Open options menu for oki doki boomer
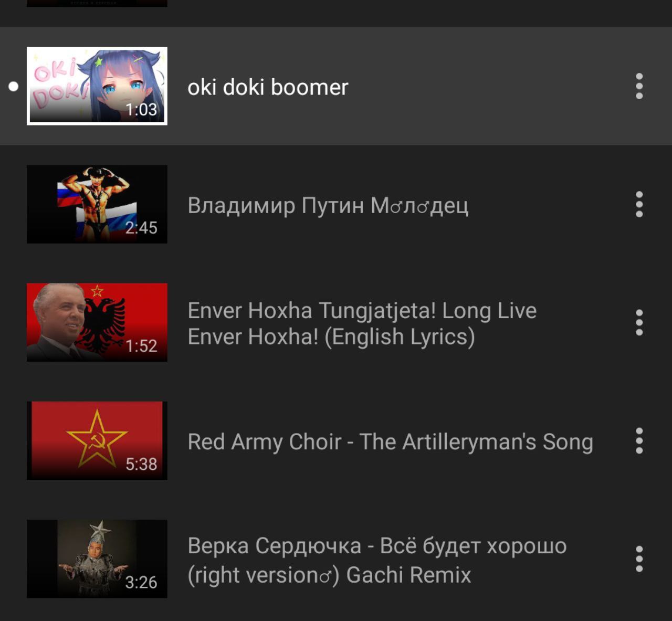The height and width of the screenshot is (621, 672). (x=639, y=86)
